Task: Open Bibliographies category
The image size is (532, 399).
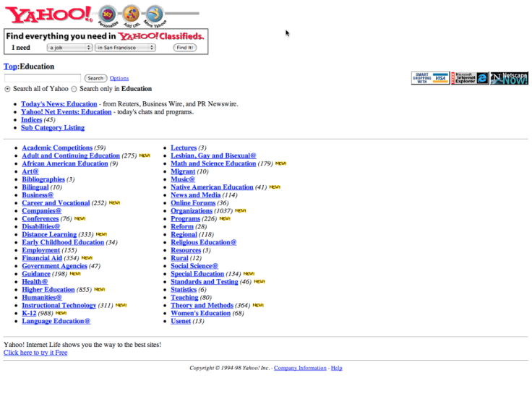Action: [x=43, y=179]
